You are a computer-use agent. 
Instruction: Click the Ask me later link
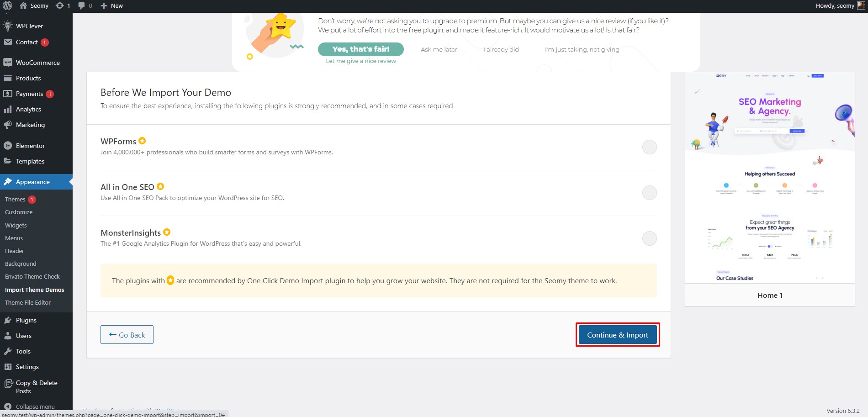coord(439,49)
